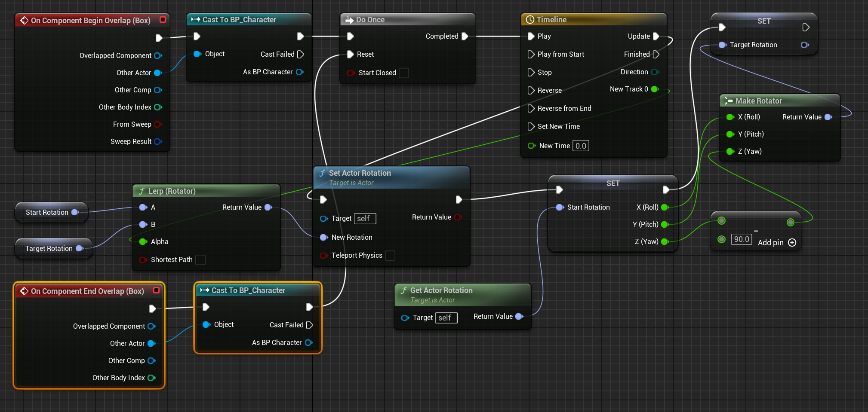Click Make Rotator X (Roll) input pin

coord(730,117)
